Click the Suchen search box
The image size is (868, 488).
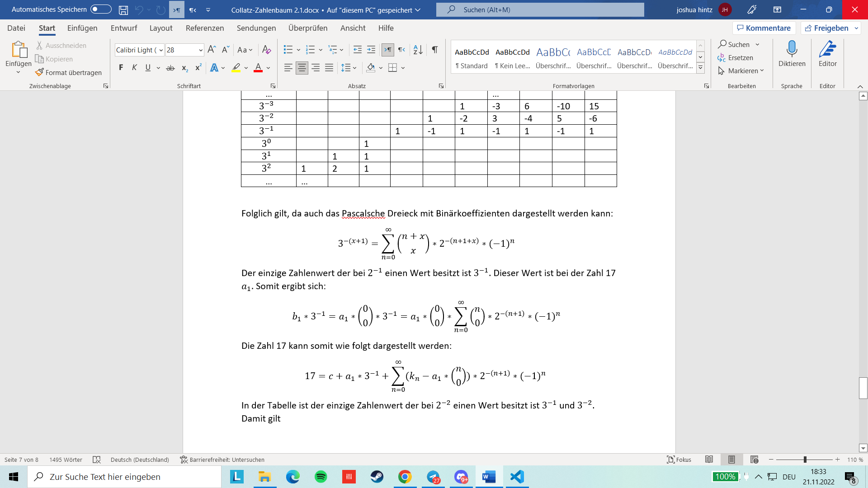click(x=540, y=9)
